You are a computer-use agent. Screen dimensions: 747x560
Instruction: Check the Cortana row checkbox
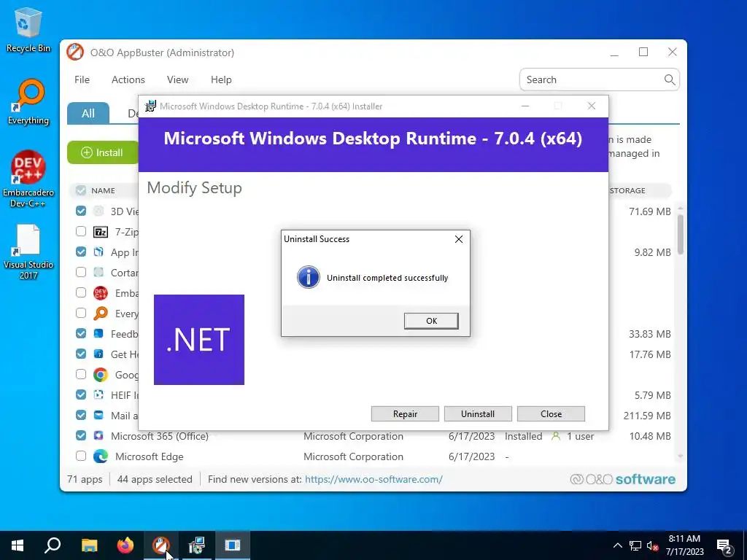81,273
